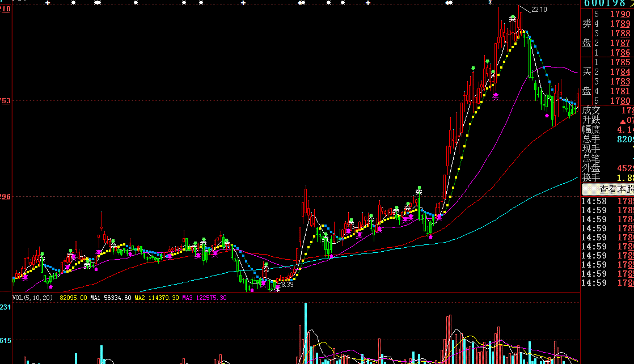Click the 22.10 peak price label
Viewport: 634px width, 364px height.
click(539, 9)
